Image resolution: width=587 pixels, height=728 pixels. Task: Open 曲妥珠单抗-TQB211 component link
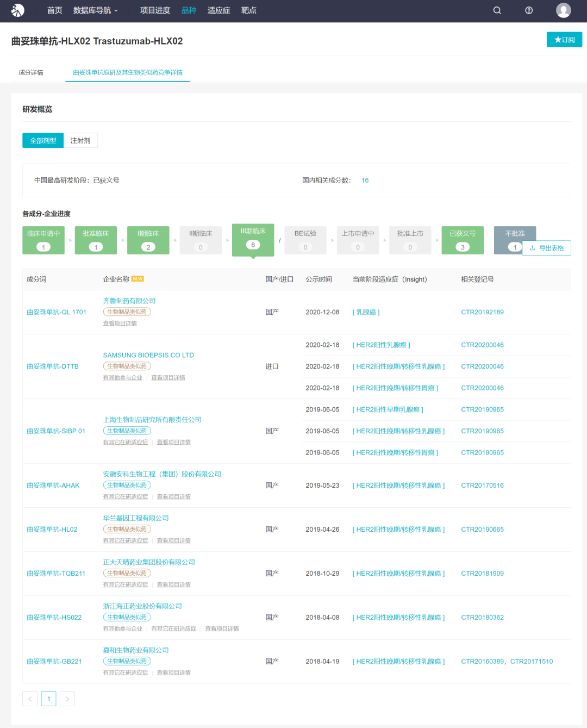[x=56, y=574]
